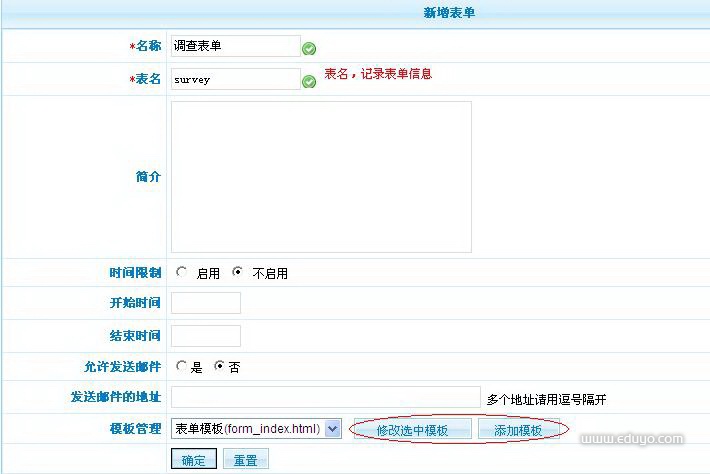The image size is (710, 474).
Task: Click the 模板管理 row label
Action: [x=135, y=429]
